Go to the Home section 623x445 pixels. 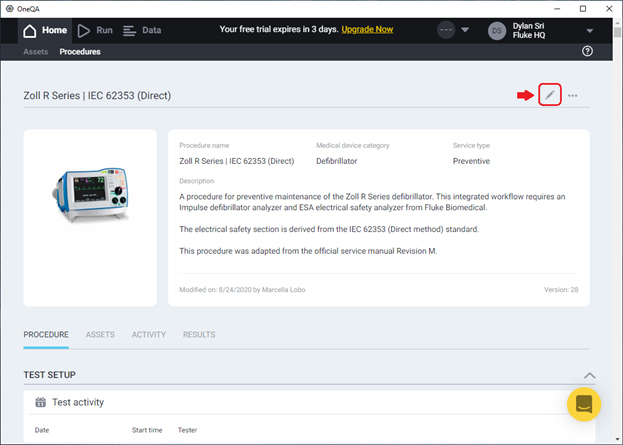click(45, 31)
